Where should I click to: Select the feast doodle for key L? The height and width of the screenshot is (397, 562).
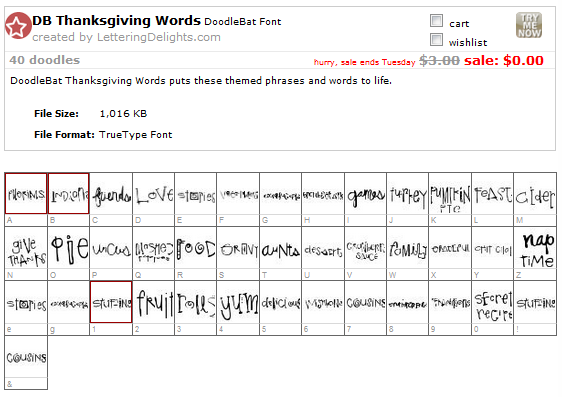pyautogui.click(x=492, y=193)
